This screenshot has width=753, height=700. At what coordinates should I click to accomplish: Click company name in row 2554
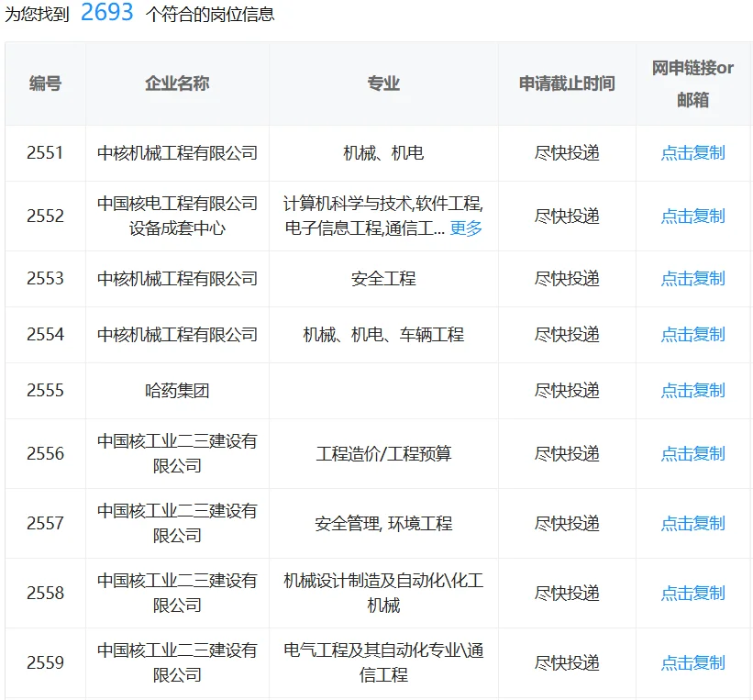(177, 335)
